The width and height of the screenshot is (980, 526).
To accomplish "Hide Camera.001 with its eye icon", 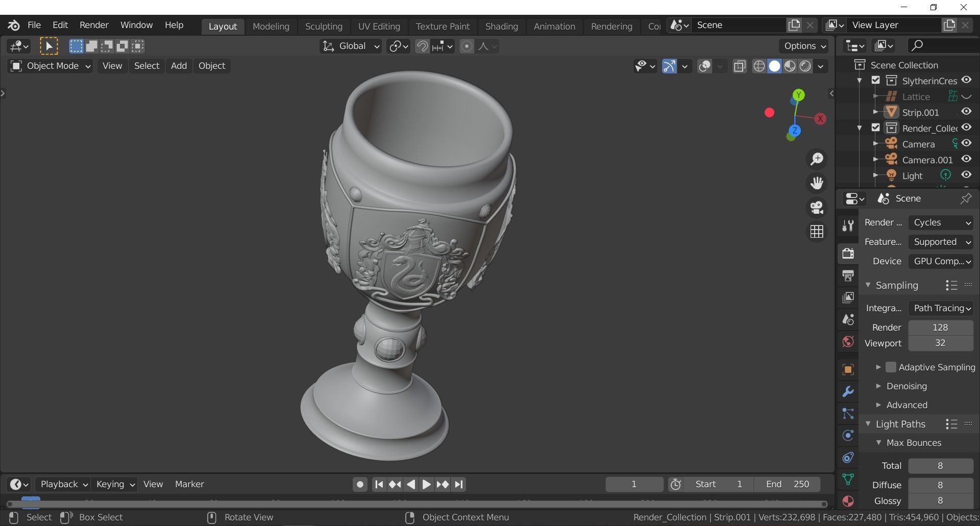I will 966,159.
